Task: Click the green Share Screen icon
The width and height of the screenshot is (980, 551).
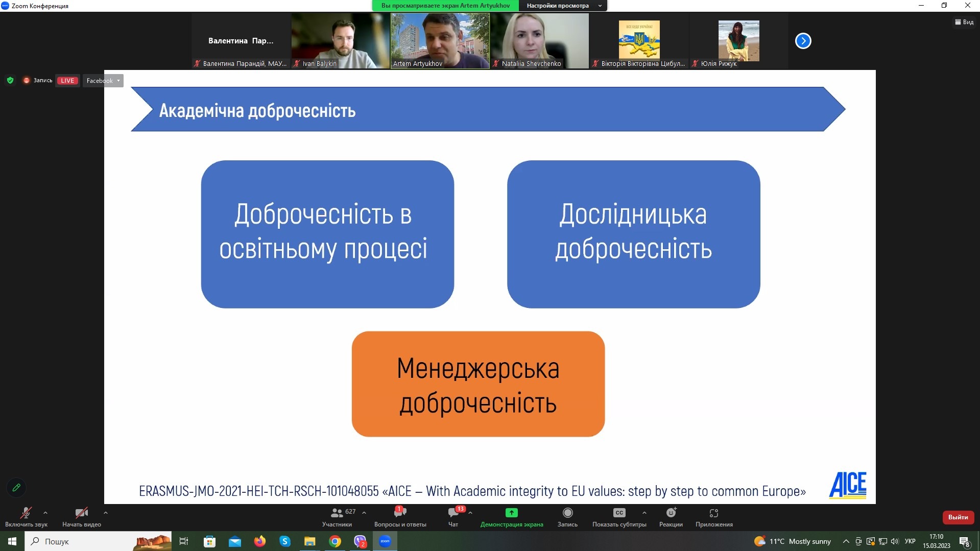Action: (x=511, y=513)
